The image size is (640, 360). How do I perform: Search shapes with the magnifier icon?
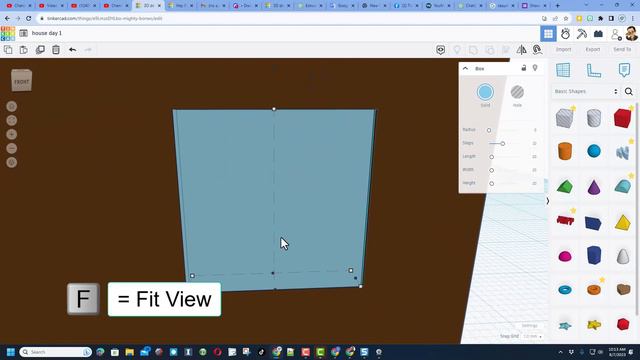(629, 91)
